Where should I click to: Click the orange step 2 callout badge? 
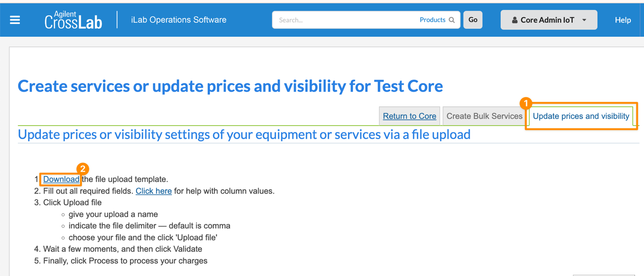(82, 169)
